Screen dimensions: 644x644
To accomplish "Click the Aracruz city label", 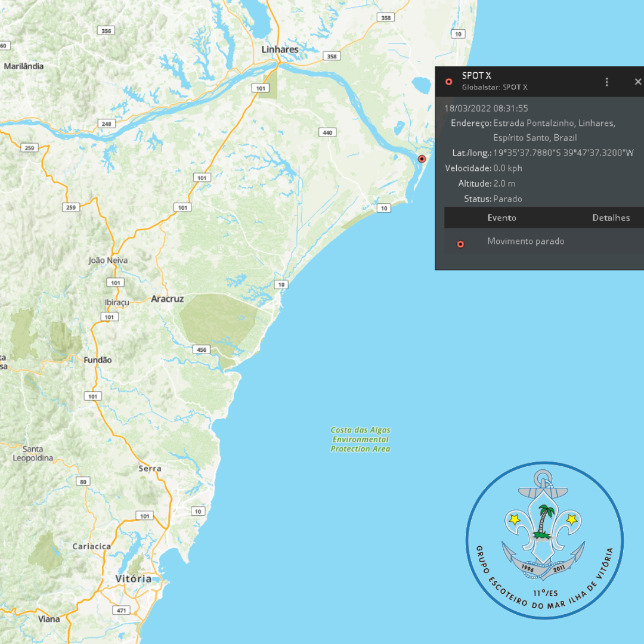I will pos(168,299).
